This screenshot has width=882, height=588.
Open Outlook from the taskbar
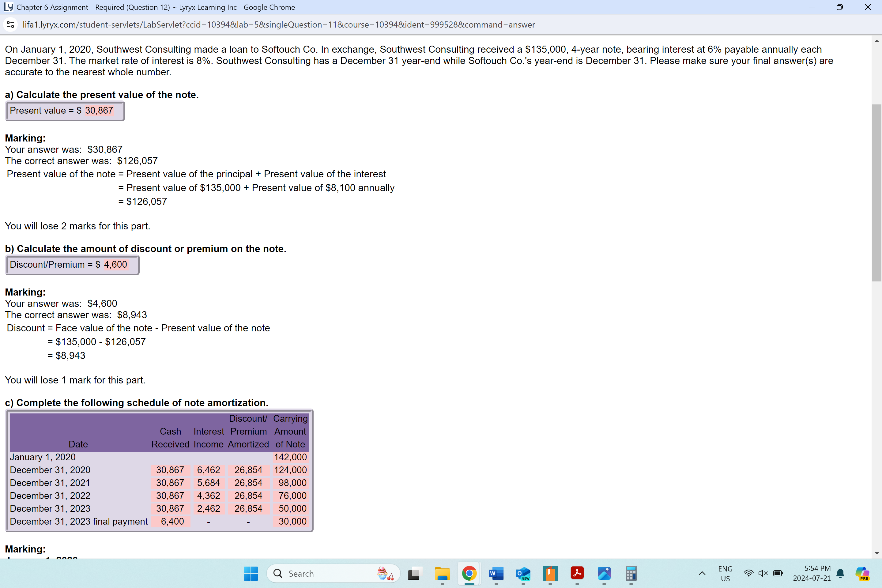pyautogui.click(x=523, y=574)
